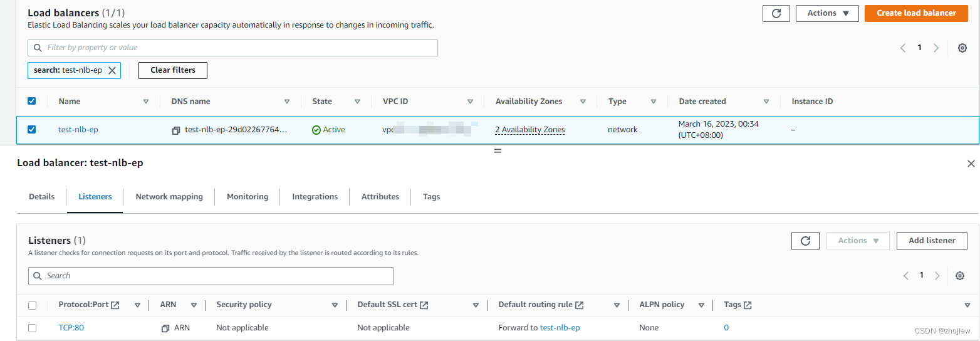Screen dimensions: 980x341
Task: Click the Active state cell
Action: [x=329, y=130]
